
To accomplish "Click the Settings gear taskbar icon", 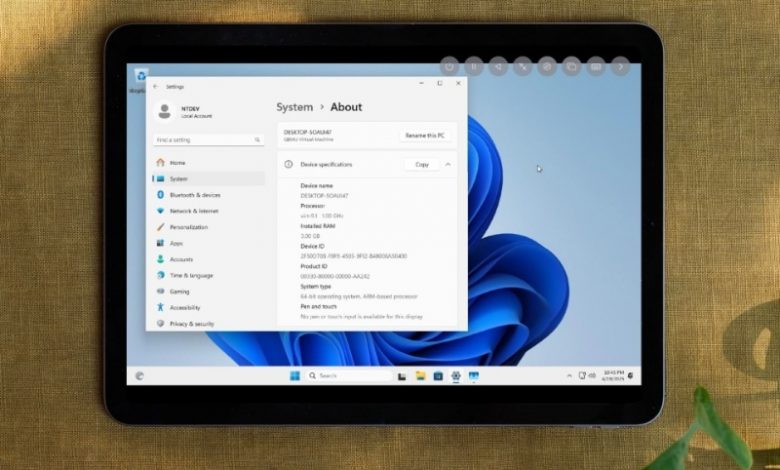I will click(456, 376).
